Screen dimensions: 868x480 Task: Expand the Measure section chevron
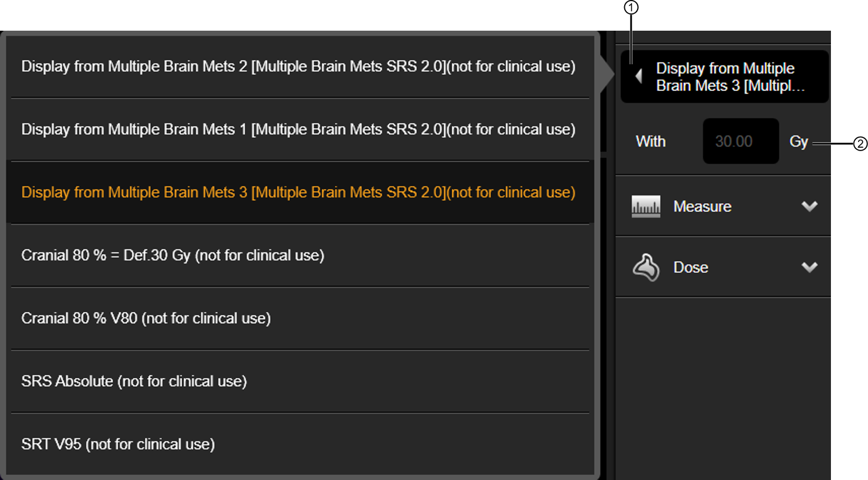810,206
